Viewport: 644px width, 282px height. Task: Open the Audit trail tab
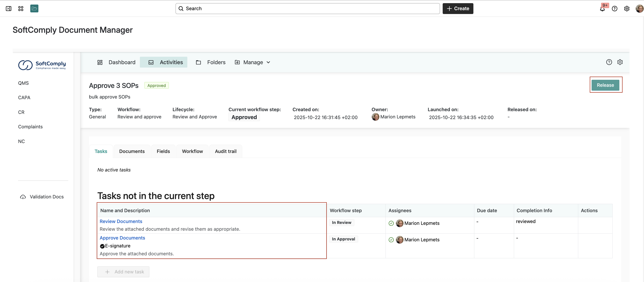click(x=226, y=151)
